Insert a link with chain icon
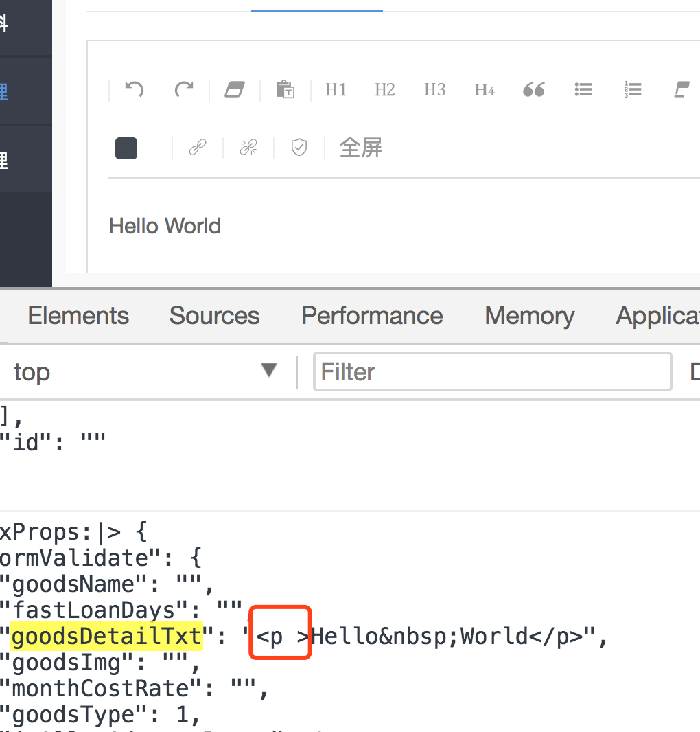Viewport: 700px width, 732px height. 198,148
